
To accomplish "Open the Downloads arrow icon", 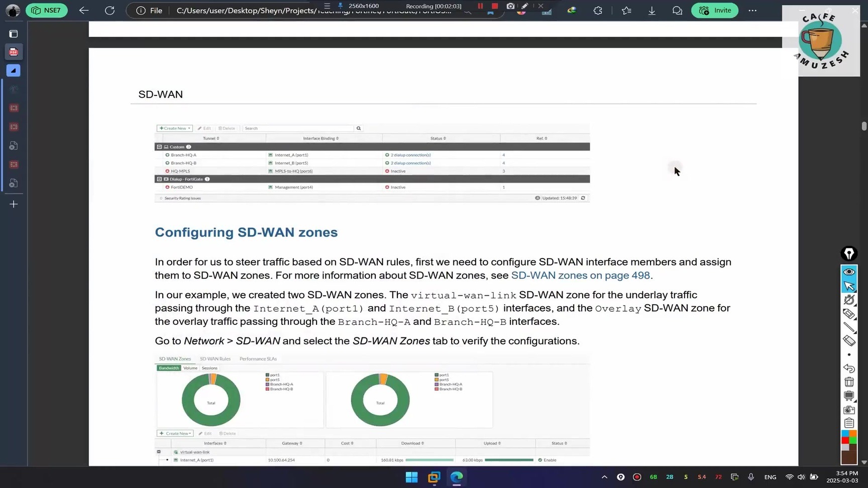I will (652, 10).
